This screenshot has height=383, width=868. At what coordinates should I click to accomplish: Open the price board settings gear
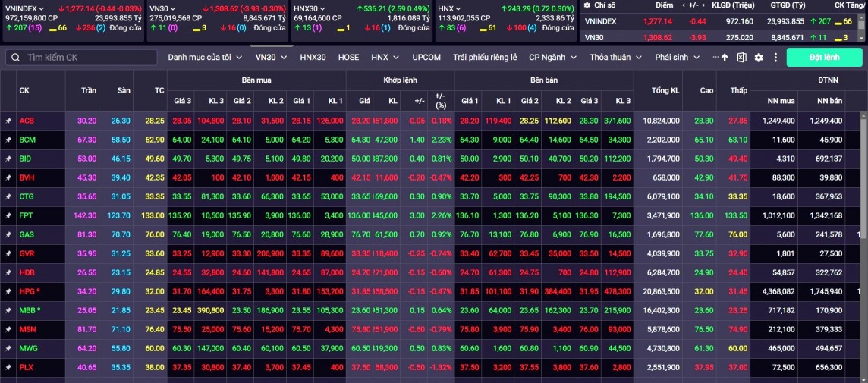click(x=756, y=58)
